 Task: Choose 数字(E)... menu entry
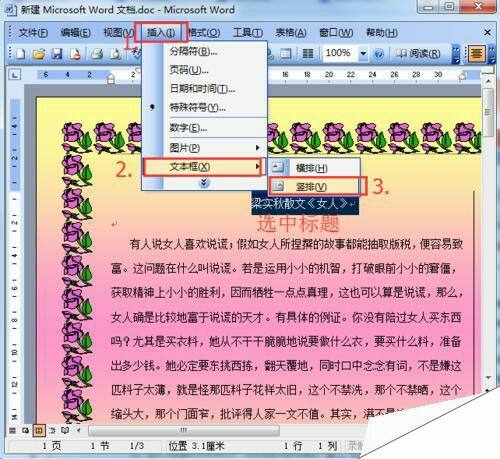pyautogui.click(x=204, y=128)
